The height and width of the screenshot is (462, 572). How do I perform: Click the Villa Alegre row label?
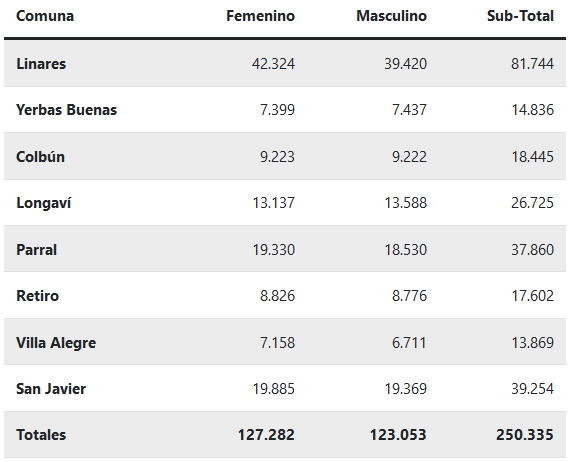tap(56, 343)
